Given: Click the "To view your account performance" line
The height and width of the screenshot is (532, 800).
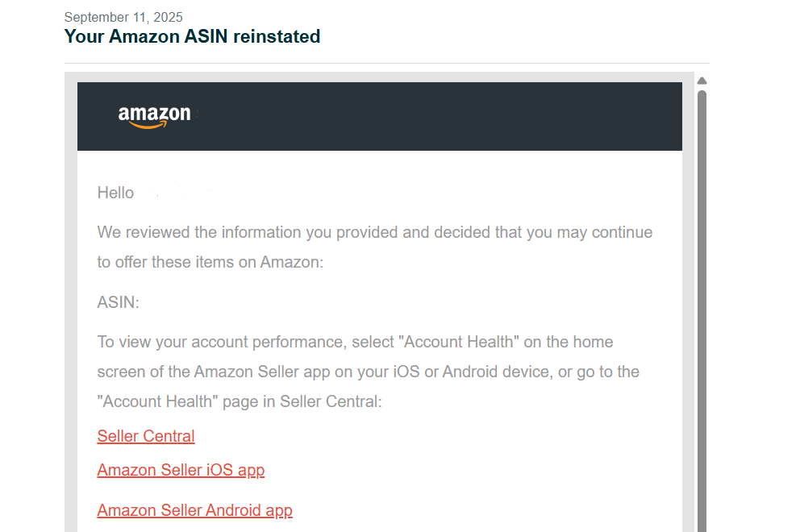Looking at the screenshot, I should tap(355, 342).
